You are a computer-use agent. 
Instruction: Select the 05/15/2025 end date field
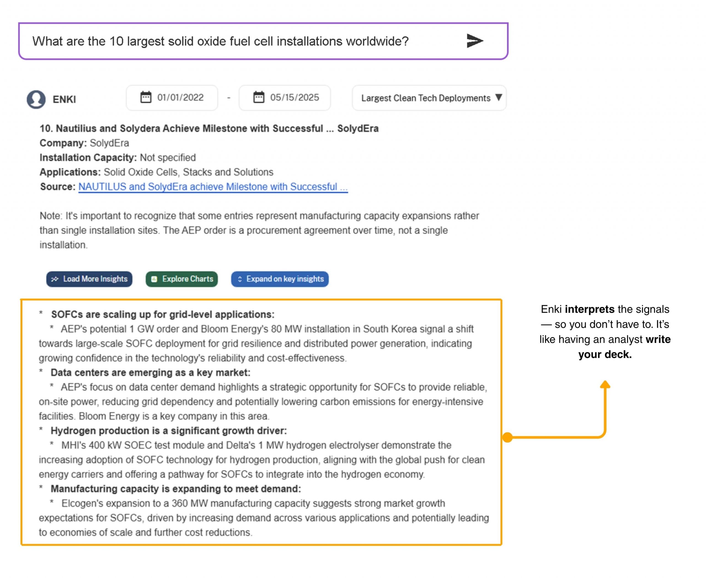click(294, 97)
